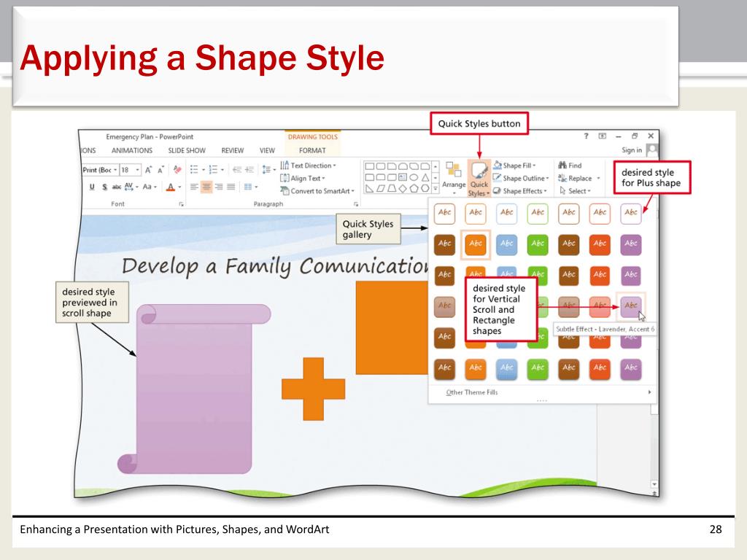Open the font name dropdown

[x=115, y=170]
